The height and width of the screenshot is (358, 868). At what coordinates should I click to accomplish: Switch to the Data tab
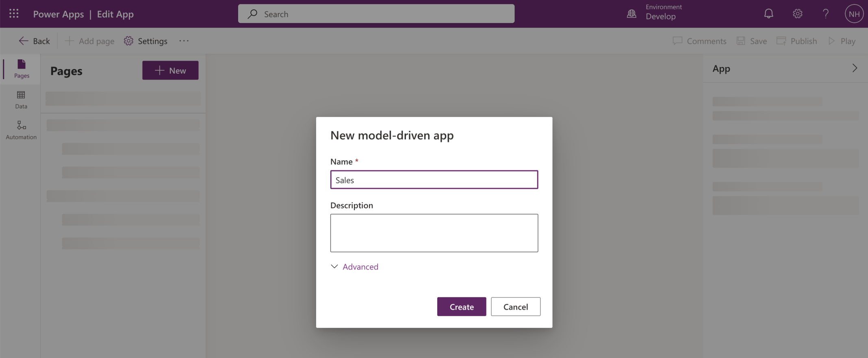click(21, 100)
